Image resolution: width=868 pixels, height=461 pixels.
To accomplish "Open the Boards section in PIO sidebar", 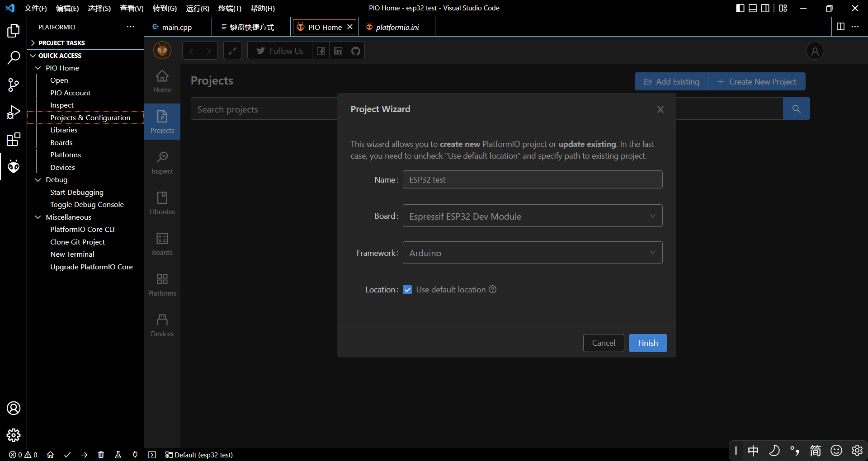I will pos(162,244).
